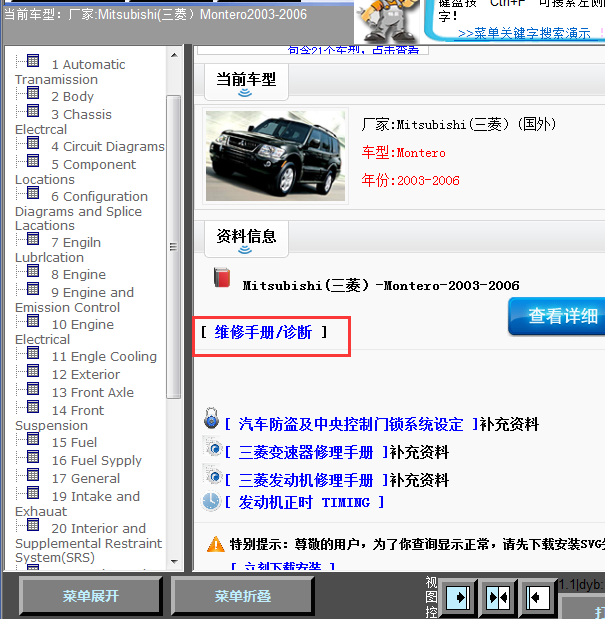
Task: Click the grid icon next to 3 Chassis Electrcal
Action: [33, 111]
